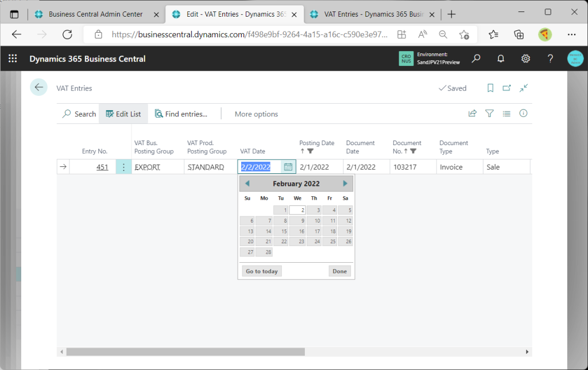Click the scroll right arrow
588x370 pixels.
[x=527, y=352]
